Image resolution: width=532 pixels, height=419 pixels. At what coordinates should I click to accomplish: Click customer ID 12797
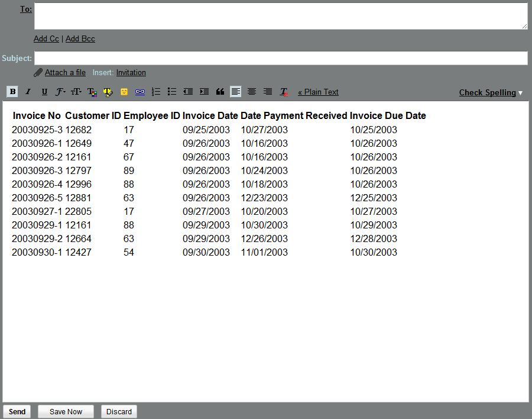tap(79, 170)
